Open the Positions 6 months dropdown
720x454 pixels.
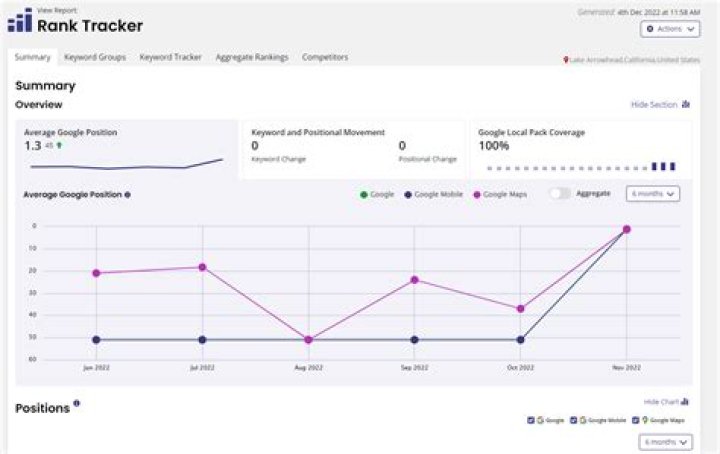[665, 442]
